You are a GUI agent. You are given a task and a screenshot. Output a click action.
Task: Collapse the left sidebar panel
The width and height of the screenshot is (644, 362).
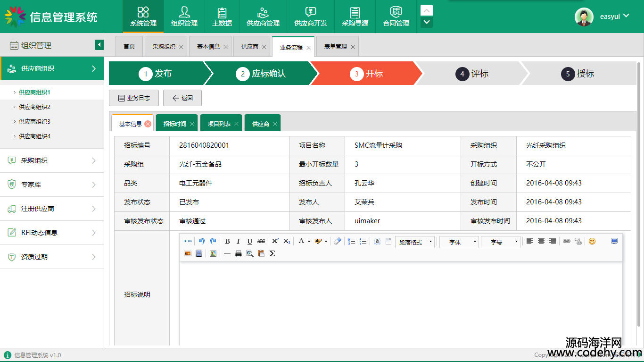99,45
